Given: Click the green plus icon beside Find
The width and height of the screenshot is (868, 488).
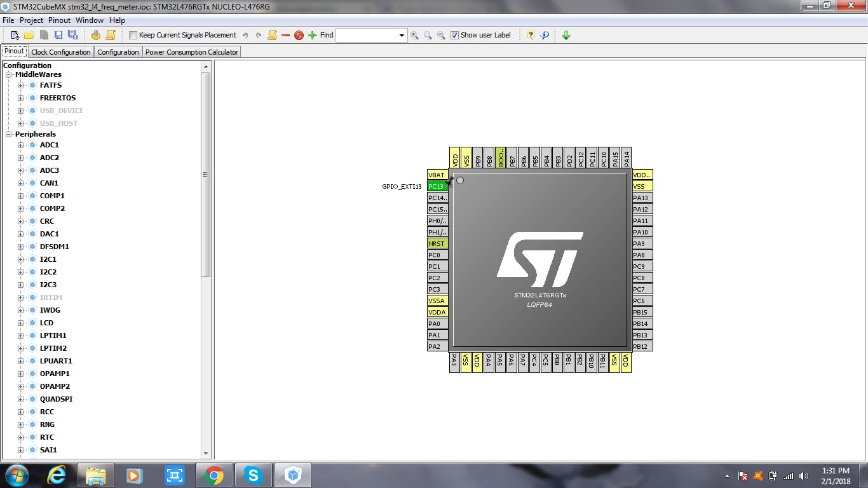Looking at the screenshot, I should [312, 35].
